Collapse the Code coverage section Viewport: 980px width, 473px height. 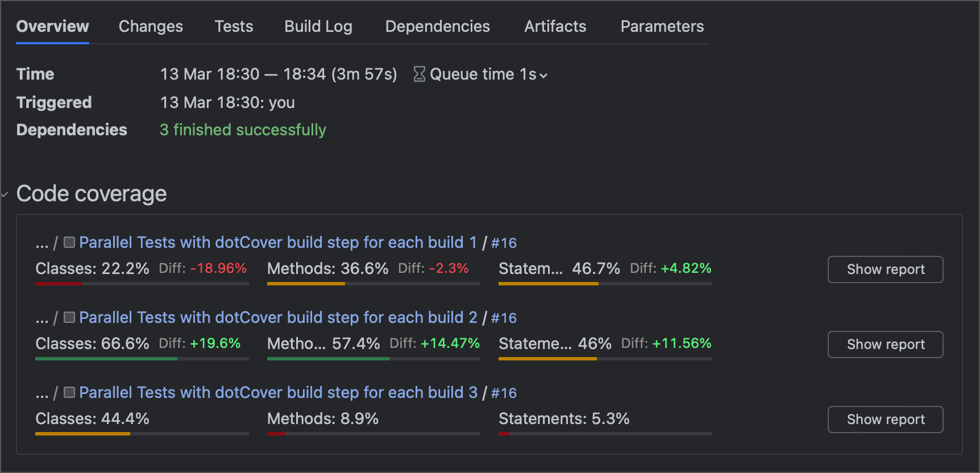pyautogui.click(x=5, y=194)
